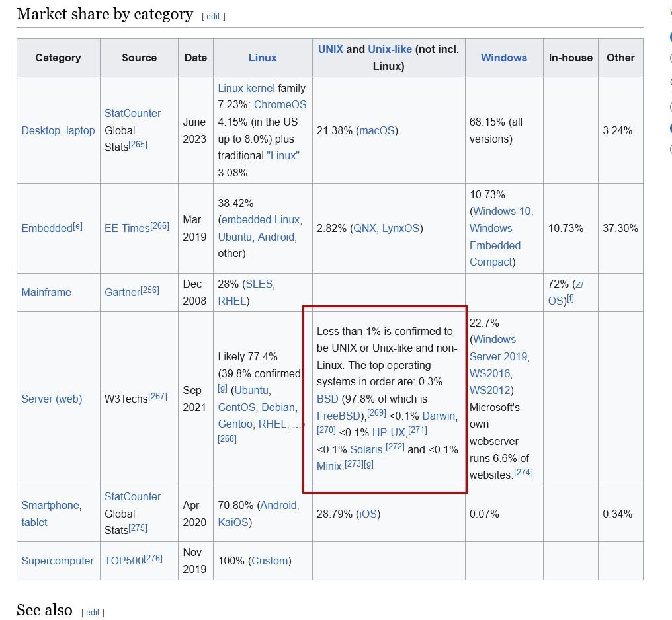672x620 pixels.
Task: Open SLES link in Mainframe row
Action: point(260,284)
